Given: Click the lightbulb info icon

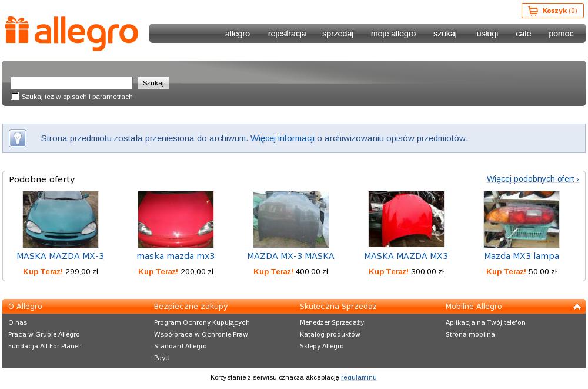Looking at the screenshot, I should coord(18,138).
